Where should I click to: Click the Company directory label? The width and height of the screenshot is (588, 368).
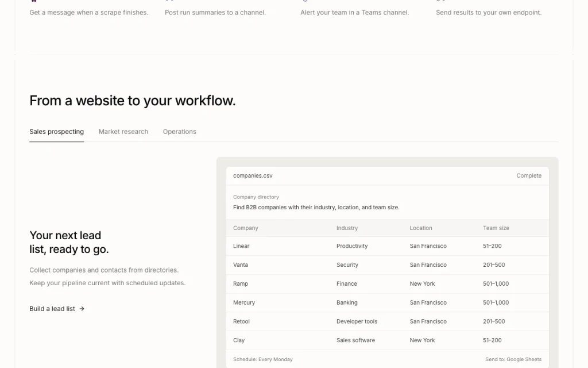(256, 197)
